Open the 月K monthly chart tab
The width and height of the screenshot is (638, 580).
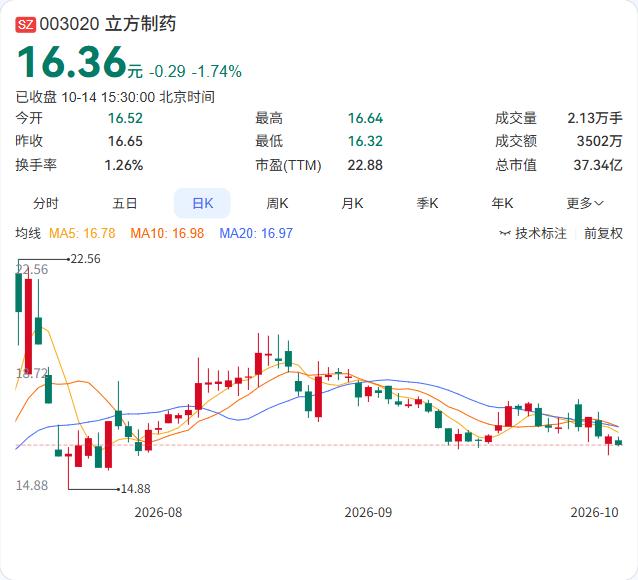tap(352, 203)
